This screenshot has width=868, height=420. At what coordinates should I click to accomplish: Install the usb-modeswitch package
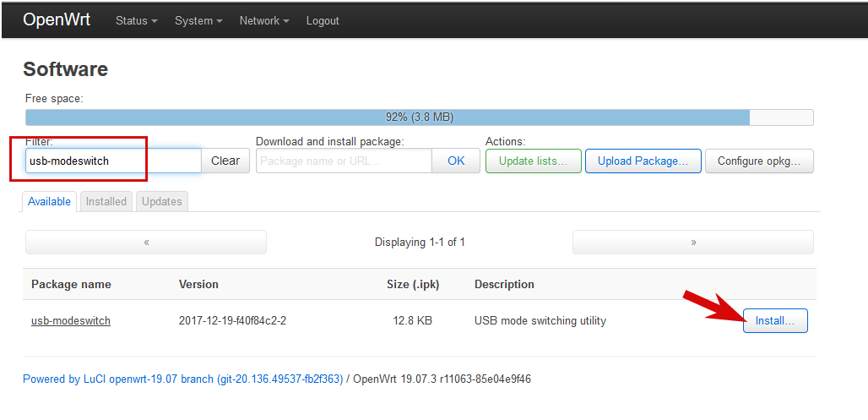click(775, 321)
